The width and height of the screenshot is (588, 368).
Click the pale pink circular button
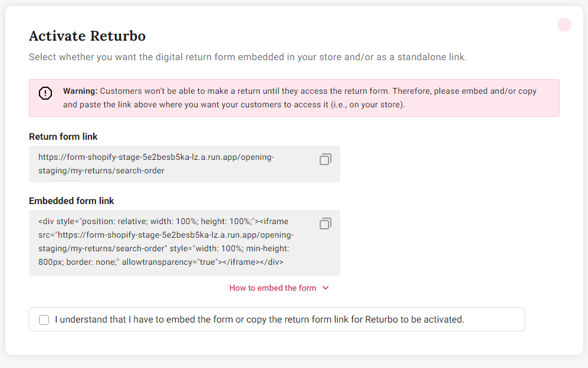tap(564, 25)
